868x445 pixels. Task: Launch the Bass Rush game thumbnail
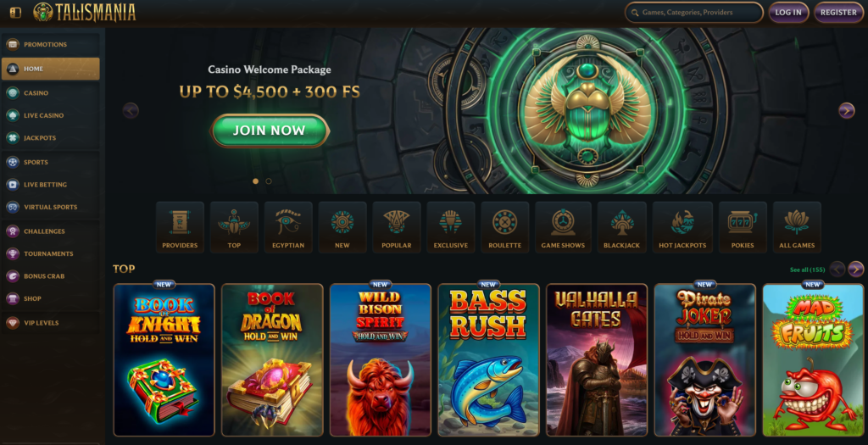point(488,359)
